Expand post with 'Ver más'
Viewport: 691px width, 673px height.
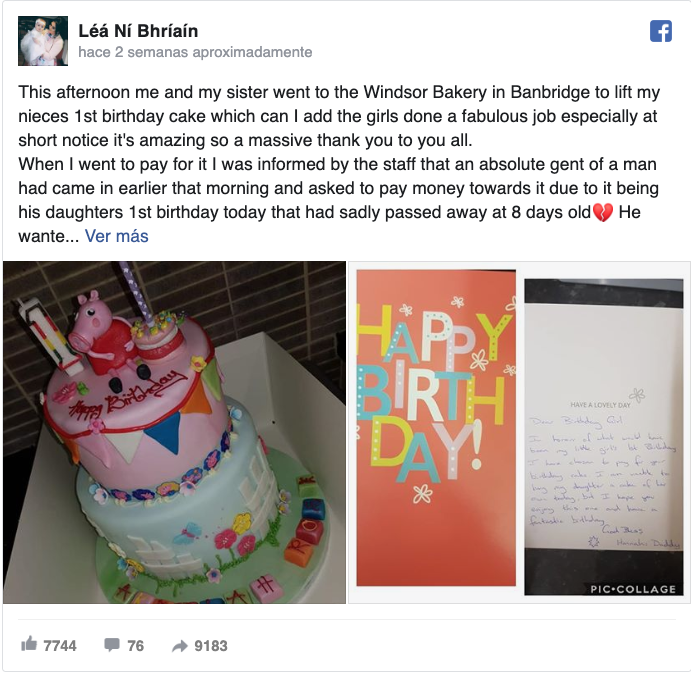[117, 236]
